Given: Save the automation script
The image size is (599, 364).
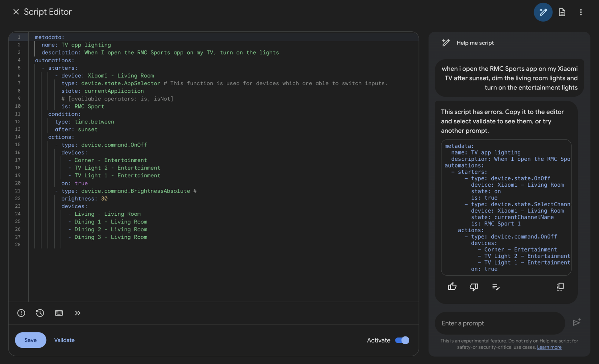Looking at the screenshot, I should tap(30, 340).
